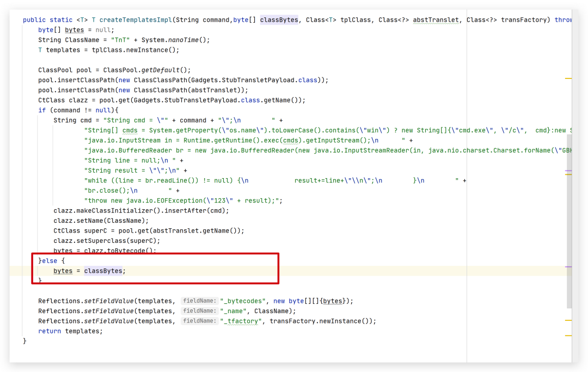Image resolution: width=588 pixels, height=372 pixels.
Task: Select the highlighted classBytes parameter in the signature
Action: [279, 20]
